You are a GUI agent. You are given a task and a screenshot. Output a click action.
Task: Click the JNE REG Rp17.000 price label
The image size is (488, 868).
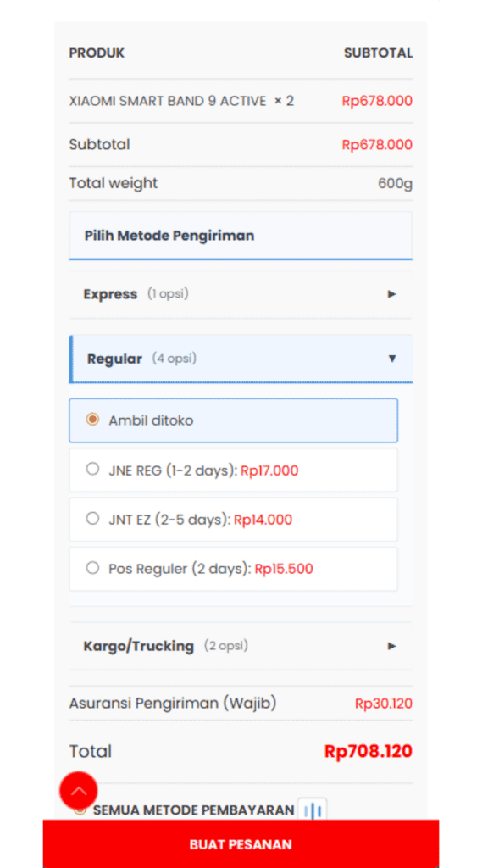click(269, 470)
